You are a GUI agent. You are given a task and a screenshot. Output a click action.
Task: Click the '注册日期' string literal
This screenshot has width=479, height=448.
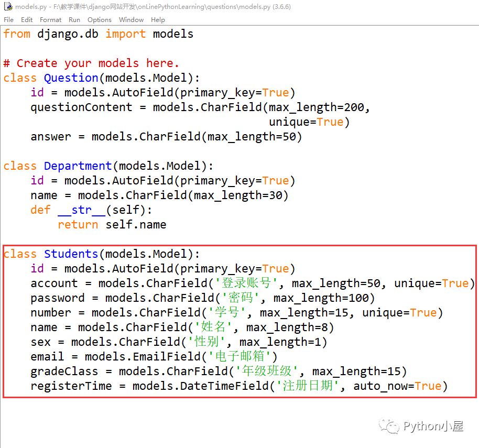coord(307,386)
